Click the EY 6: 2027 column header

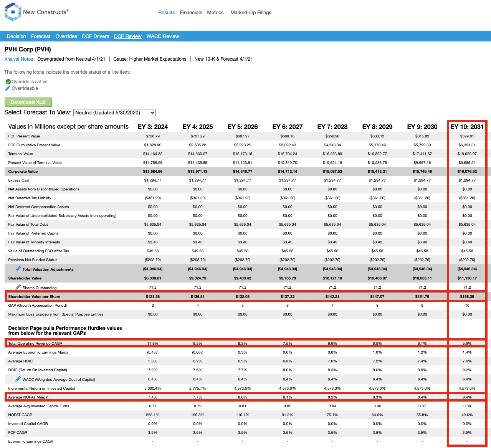tap(288, 127)
